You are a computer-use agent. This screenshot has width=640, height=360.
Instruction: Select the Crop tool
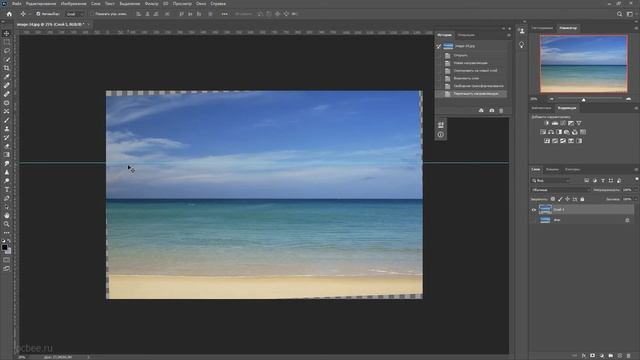(x=7, y=68)
